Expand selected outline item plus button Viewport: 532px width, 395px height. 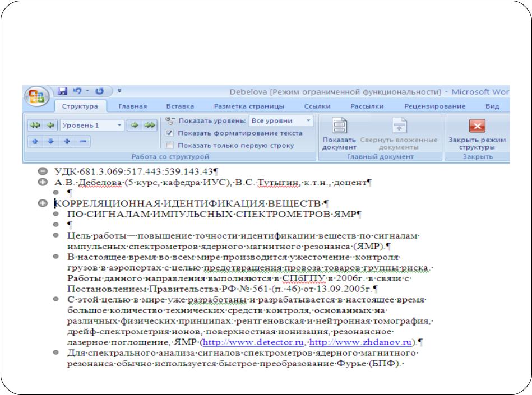67,141
